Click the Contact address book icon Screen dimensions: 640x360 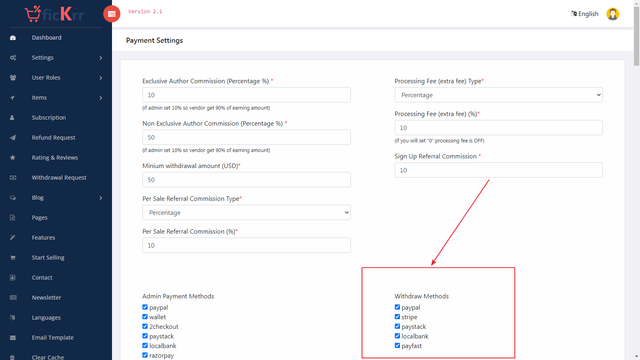coord(13,278)
